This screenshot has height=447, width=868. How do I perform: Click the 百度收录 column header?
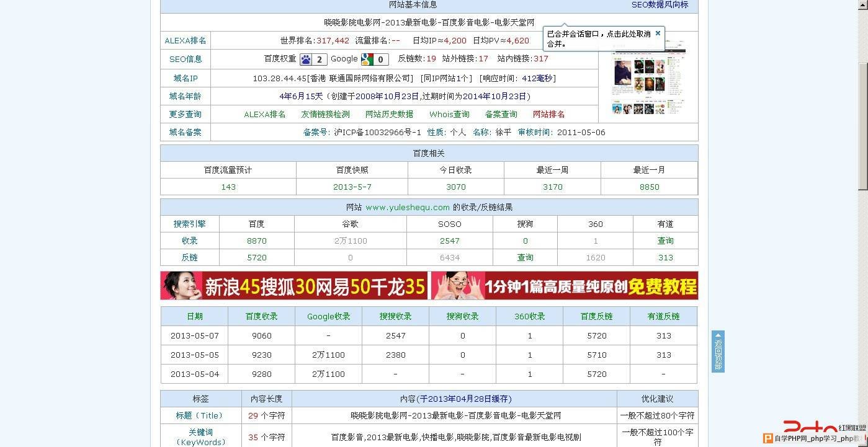pos(262,316)
